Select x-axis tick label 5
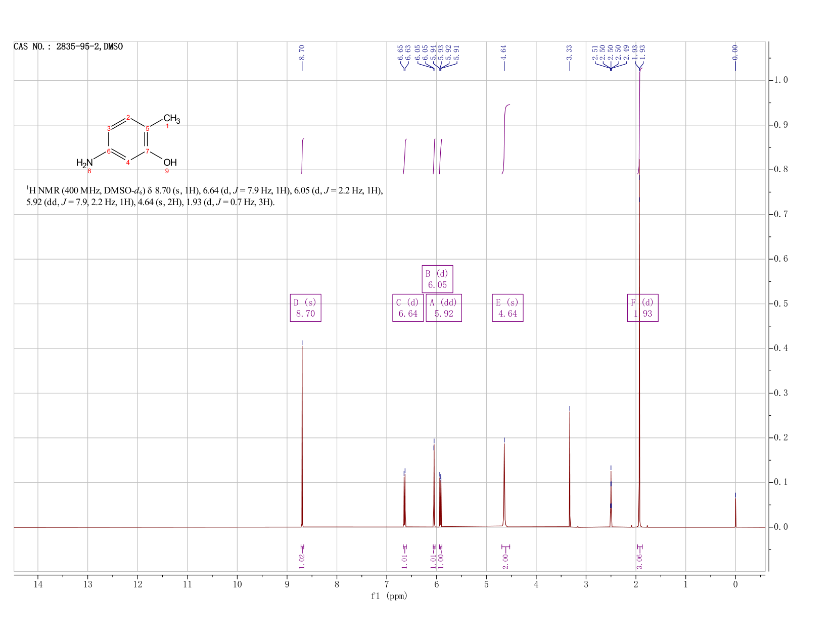Screen dimensions: 834x644 pyautogui.click(x=486, y=584)
